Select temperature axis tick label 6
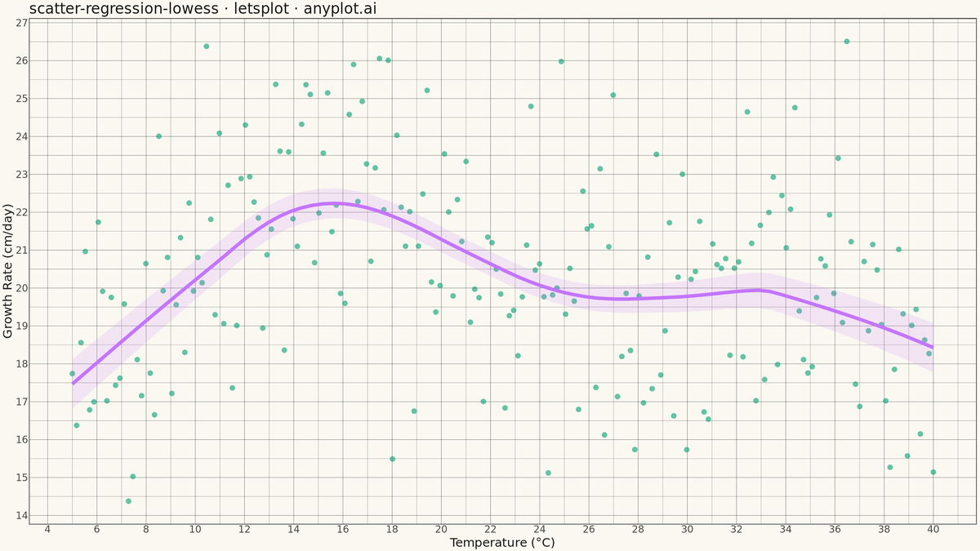Image resolution: width=980 pixels, height=551 pixels. coord(96,529)
